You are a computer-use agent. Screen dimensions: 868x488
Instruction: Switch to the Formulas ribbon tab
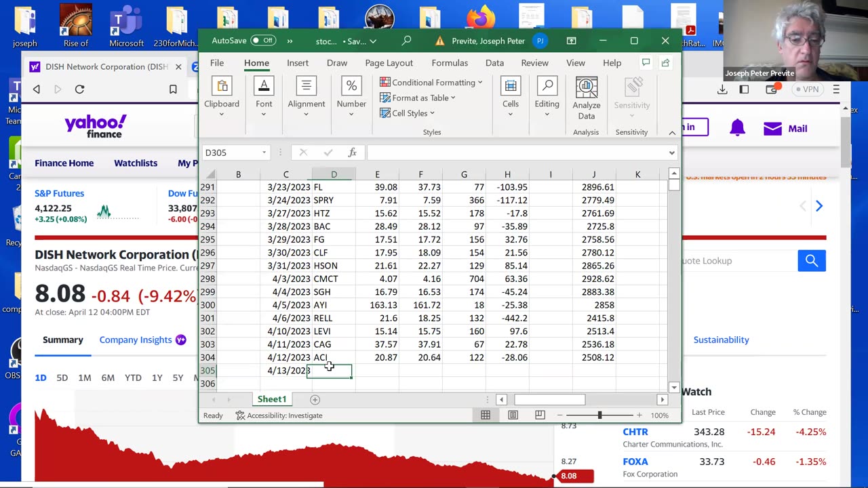tap(450, 62)
